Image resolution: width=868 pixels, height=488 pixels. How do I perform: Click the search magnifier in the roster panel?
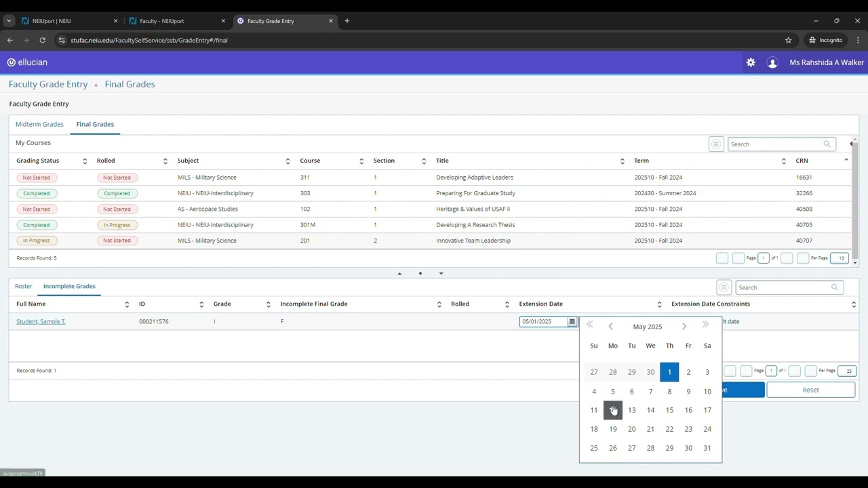point(834,287)
